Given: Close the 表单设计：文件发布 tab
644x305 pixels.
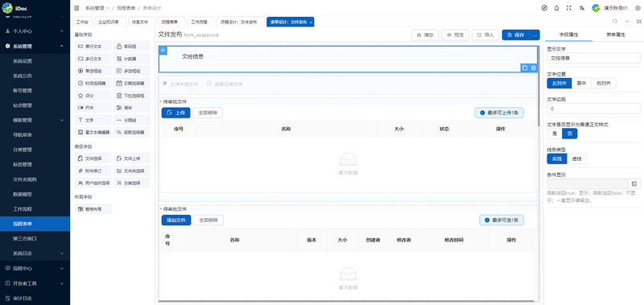Looking at the screenshot, I should [311, 23].
